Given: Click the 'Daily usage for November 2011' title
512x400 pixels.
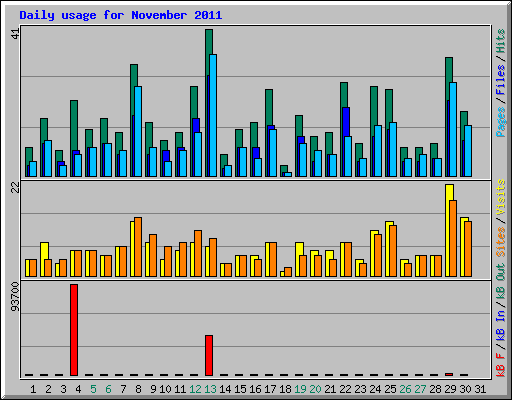Looking at the screenshot, I should [x=121, y=15].
